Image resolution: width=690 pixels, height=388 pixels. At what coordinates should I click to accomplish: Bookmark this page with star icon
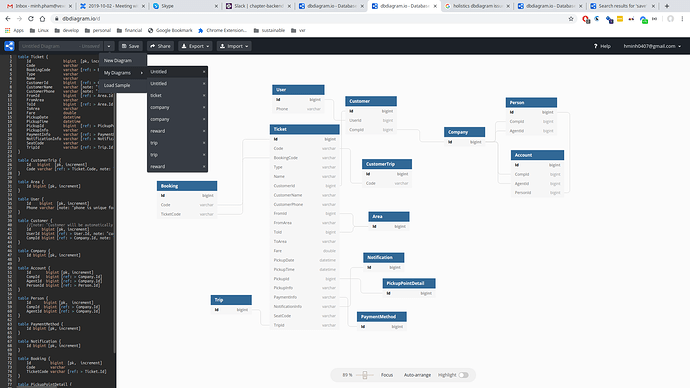[571, 19]
